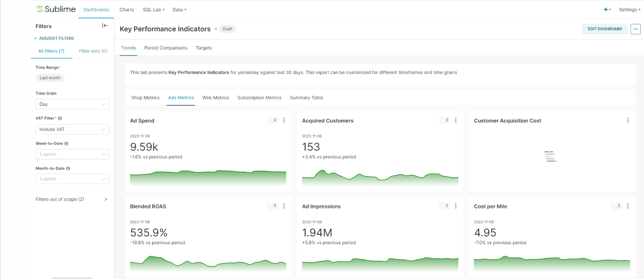Open Cost per Mile chart kebab menu

coord(628,206)
